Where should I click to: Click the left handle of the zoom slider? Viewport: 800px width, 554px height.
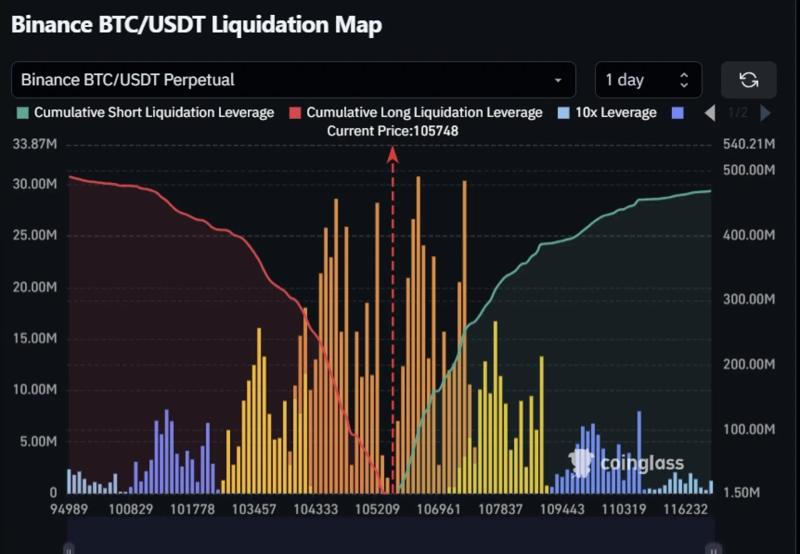tap(69, 548)
